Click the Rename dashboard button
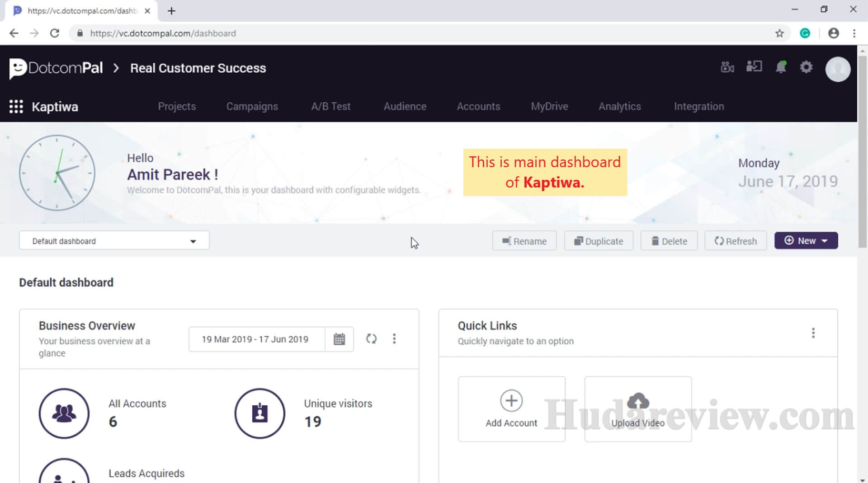Screen dimensions: 868x483 click(x=524, y=241)
